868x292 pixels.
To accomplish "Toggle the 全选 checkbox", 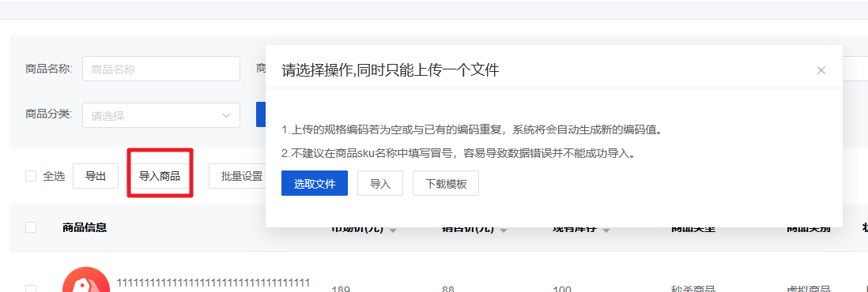I will [x=31, y=177].
